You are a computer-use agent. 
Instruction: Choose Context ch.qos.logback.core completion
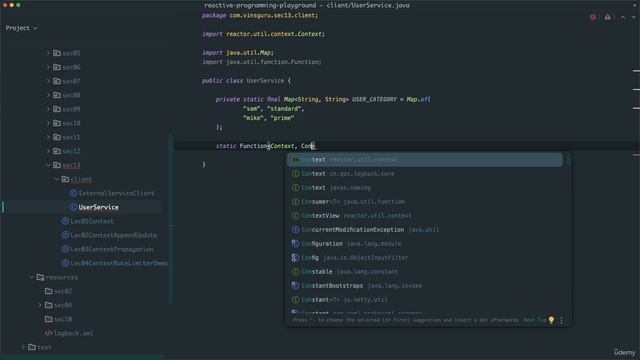tap(424, 173)
